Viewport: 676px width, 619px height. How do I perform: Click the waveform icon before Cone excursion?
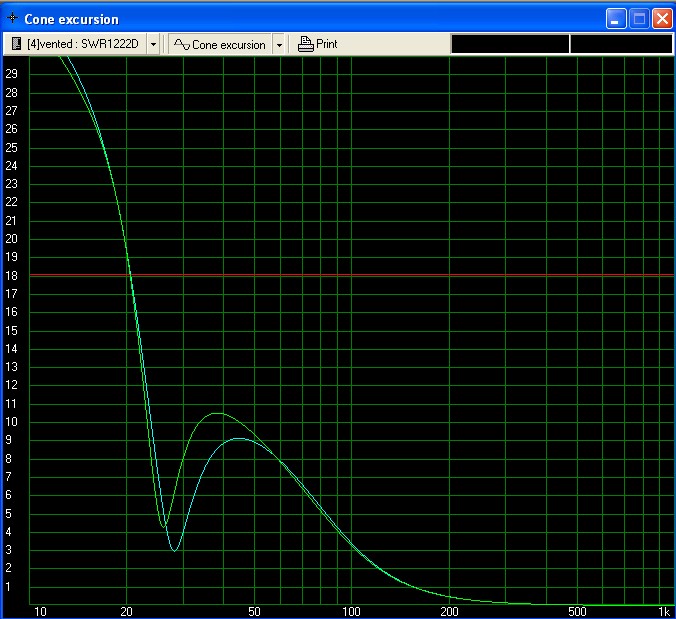[182, 44]
